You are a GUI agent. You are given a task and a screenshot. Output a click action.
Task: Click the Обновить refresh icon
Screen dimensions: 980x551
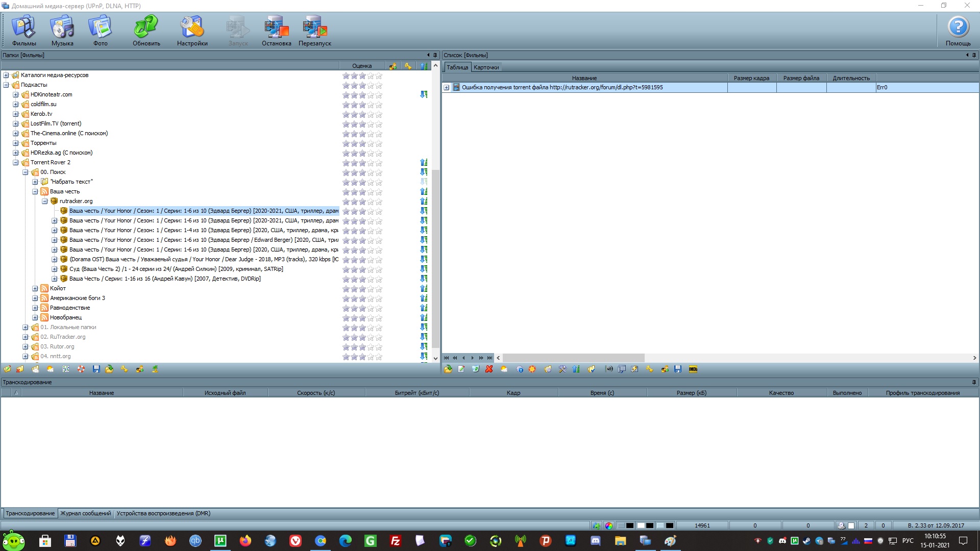pyautogui.click(x=146, y=31)
